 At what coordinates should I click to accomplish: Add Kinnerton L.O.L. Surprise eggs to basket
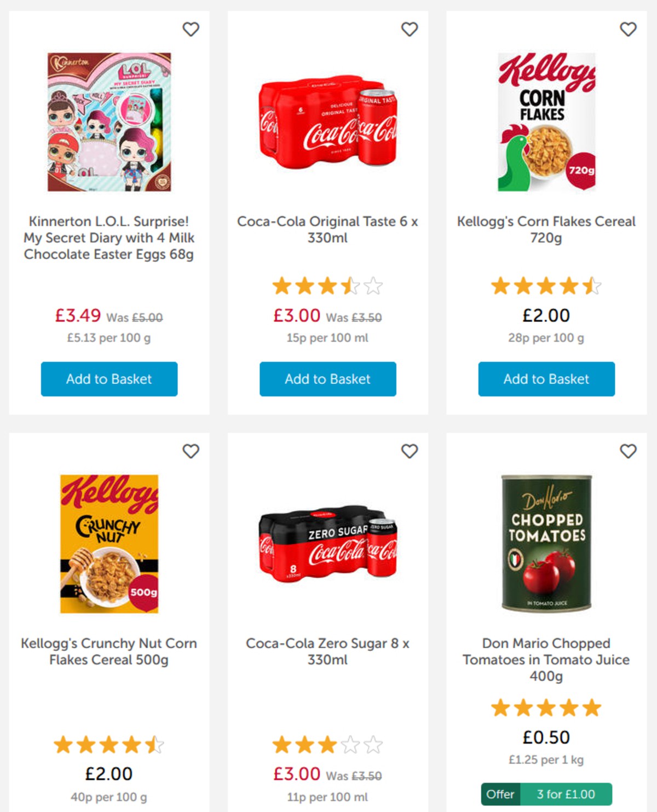point(109,379)
